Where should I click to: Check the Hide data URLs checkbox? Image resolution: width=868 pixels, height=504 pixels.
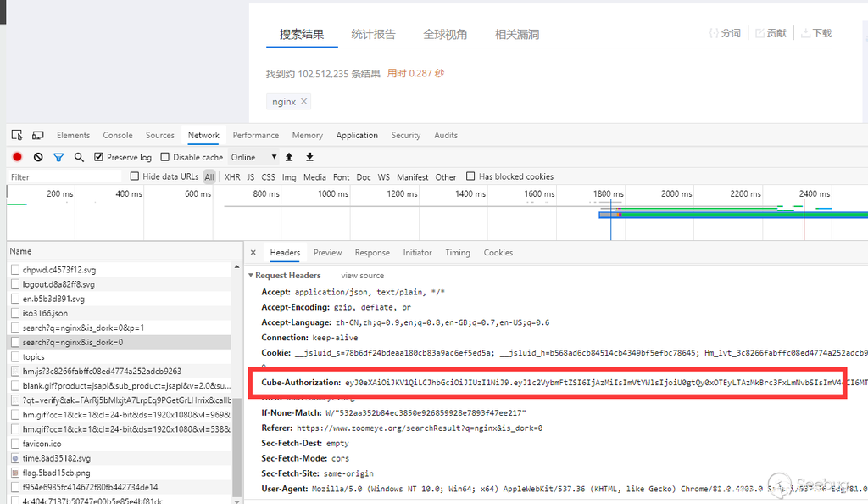tap(135, 176)
